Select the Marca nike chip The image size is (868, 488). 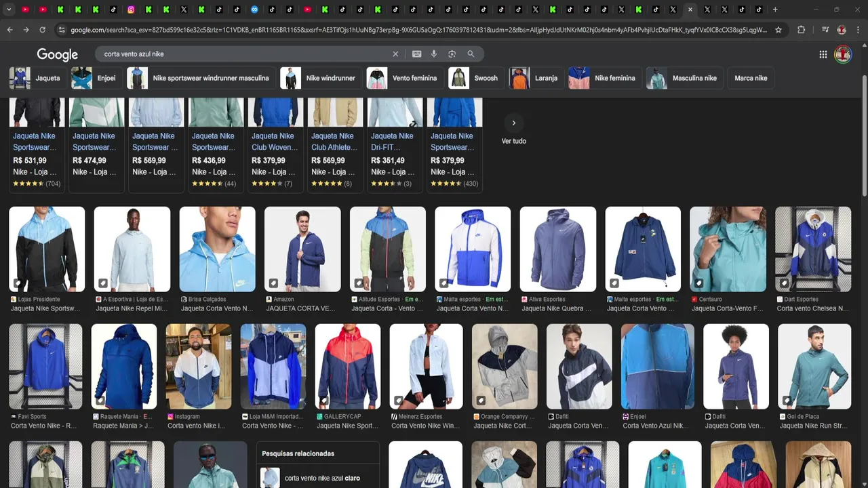click(751, 78)
